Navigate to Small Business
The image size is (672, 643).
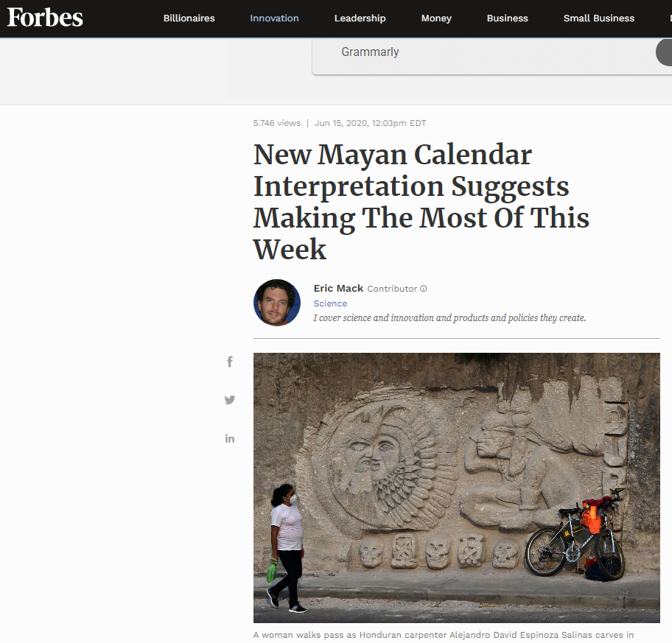[x=598, y=18]
